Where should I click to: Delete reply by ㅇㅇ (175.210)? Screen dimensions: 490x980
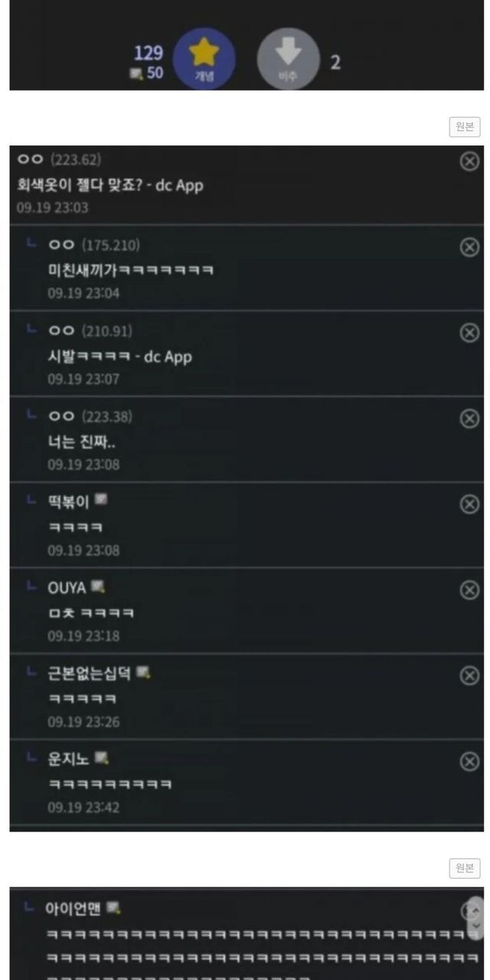point(469,247)
